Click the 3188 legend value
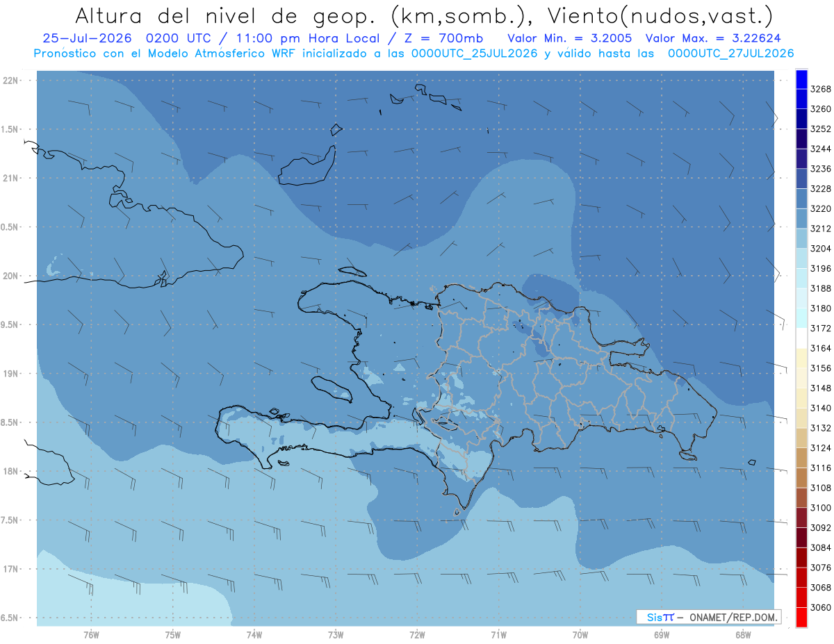 (x=821, y=288)
